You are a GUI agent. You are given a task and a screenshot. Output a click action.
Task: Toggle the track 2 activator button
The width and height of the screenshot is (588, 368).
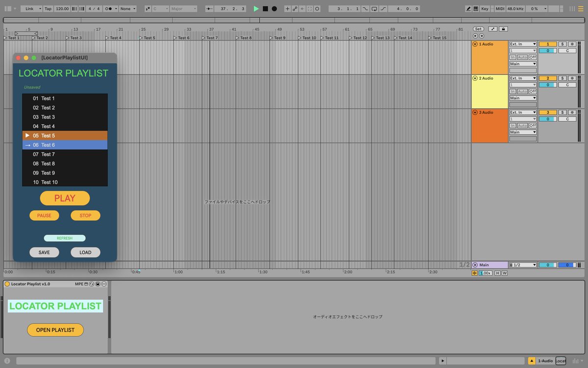click(x=548, y=78)
